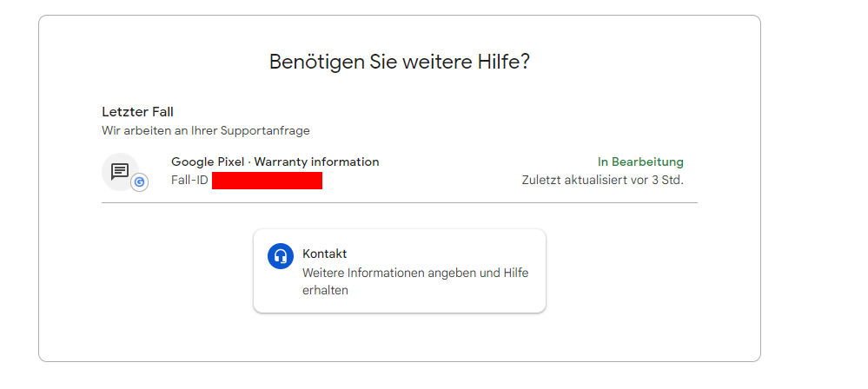Click Wir arbeiten an Ihrer Supportanfrage text

[x=206, y=131]
